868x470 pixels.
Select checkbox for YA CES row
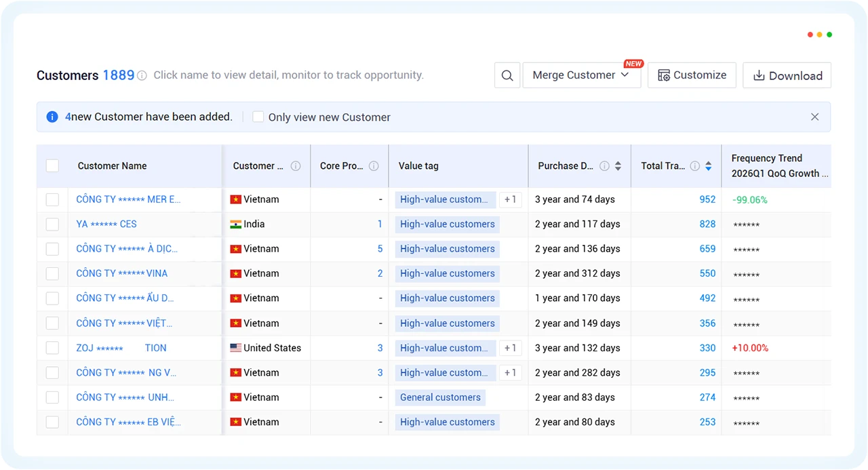(52, 224)
